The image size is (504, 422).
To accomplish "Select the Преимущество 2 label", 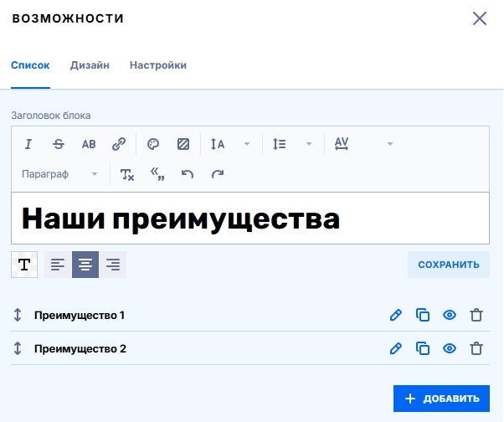I will [x=80, y=348].
